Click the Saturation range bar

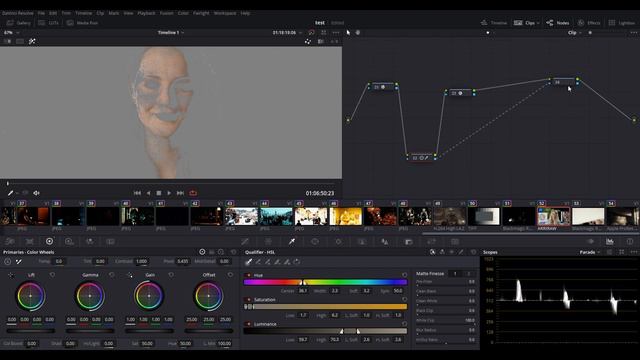(x=325, y=307)
